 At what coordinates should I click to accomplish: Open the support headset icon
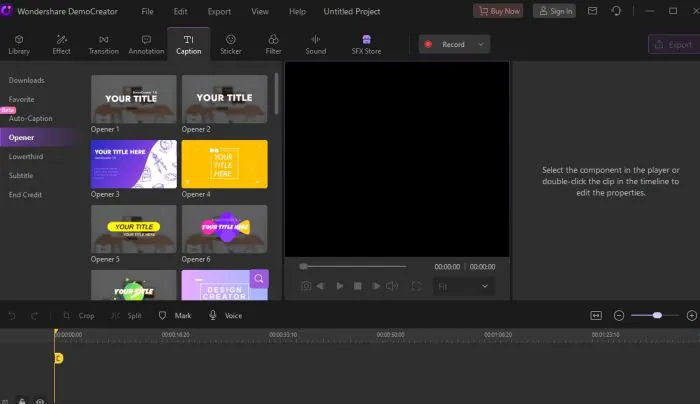tap(616, 11)
